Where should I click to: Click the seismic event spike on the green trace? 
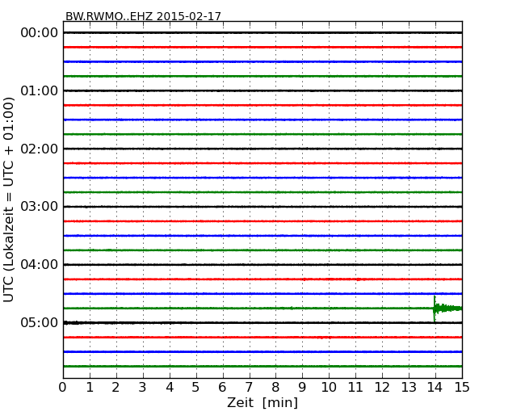point(435,309)
